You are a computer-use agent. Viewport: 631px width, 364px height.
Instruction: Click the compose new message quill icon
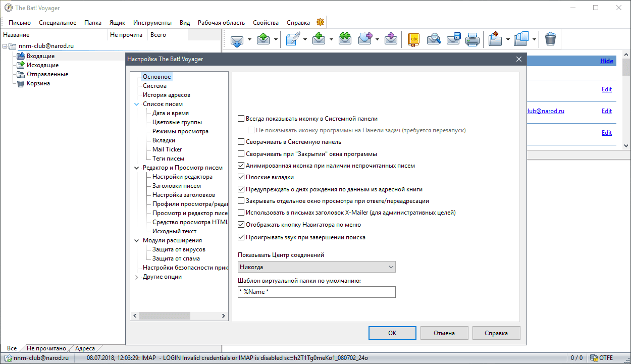coord(293,39)
